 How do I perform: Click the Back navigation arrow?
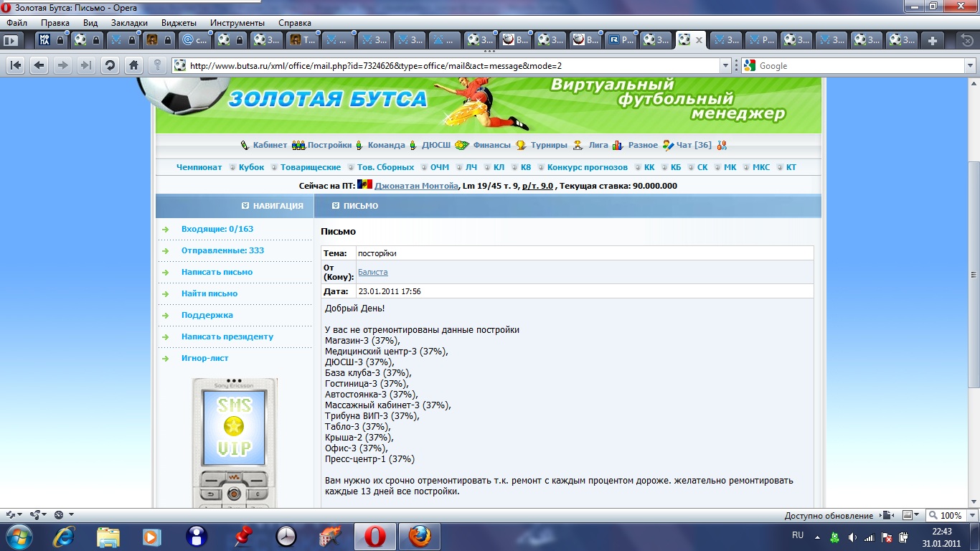tap(39, 65)
